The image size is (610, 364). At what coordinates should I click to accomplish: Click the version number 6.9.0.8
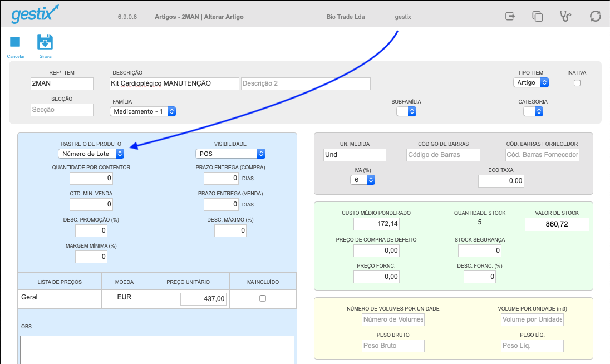pyautogui.click(x=127, y=17)
